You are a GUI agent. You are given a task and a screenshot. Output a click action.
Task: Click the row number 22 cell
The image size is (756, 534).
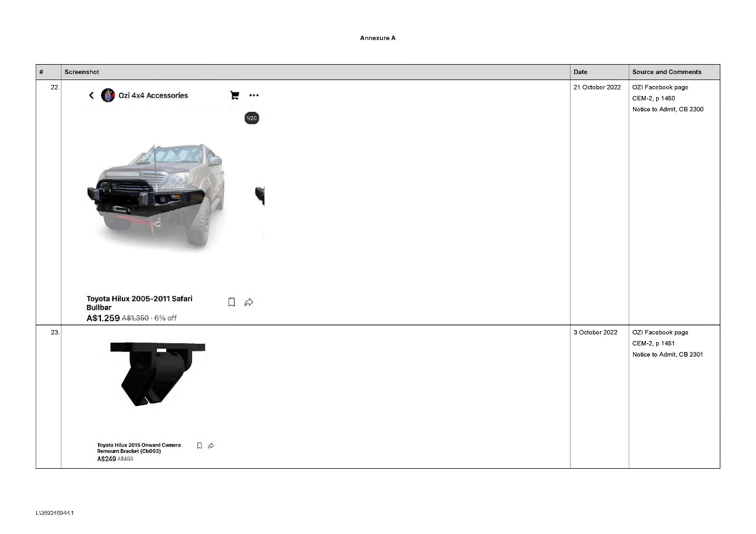coord(55,87)
